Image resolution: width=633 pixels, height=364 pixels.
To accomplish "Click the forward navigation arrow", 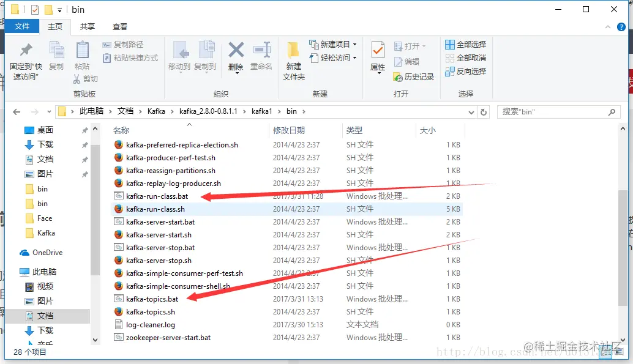I will 35,112.
